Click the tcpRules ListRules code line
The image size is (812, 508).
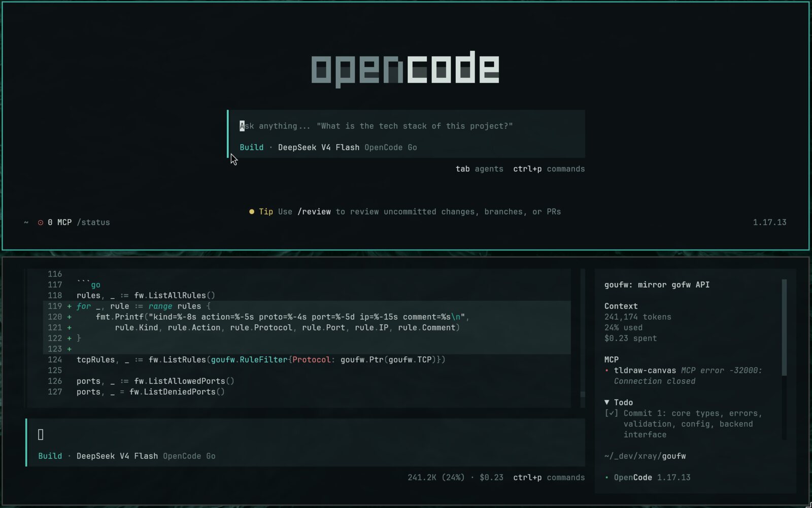coord(261,359)
